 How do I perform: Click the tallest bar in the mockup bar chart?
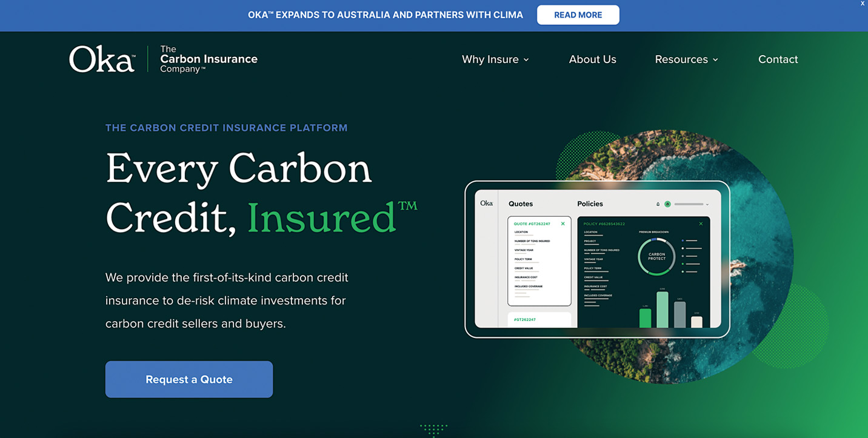tap(663, 310)
